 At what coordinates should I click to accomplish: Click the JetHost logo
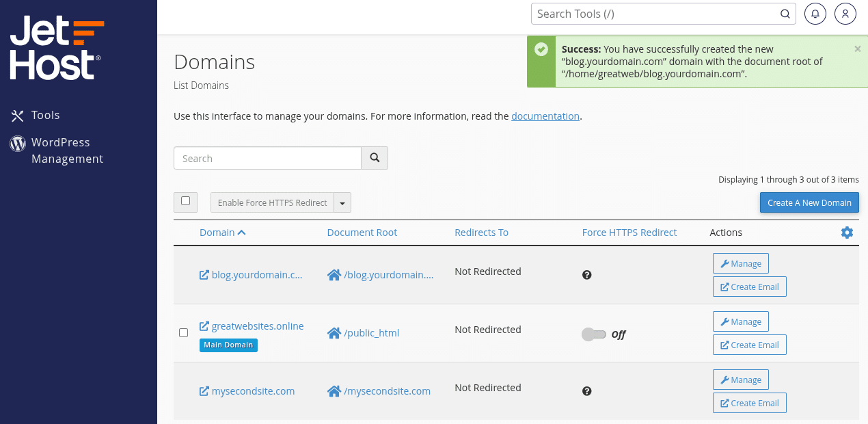point(57,49)
